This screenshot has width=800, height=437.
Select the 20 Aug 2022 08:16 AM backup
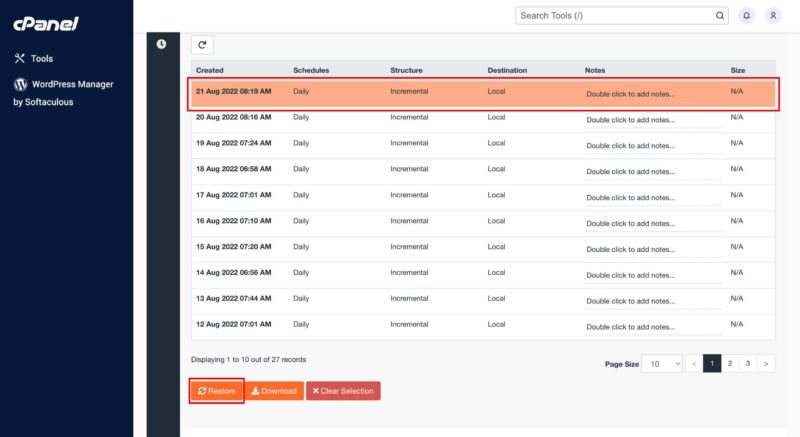click(483, 119)
